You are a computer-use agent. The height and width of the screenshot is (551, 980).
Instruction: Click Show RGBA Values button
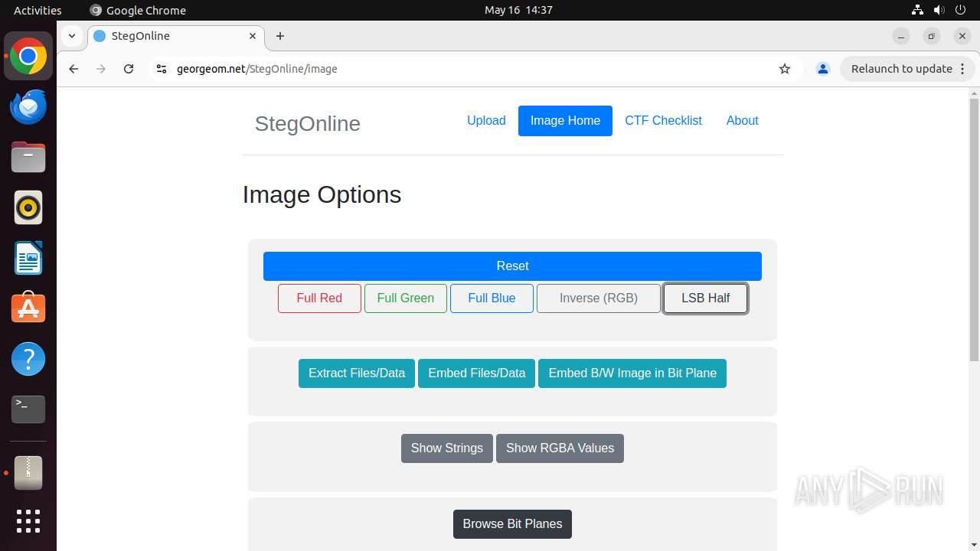point(560,448)
